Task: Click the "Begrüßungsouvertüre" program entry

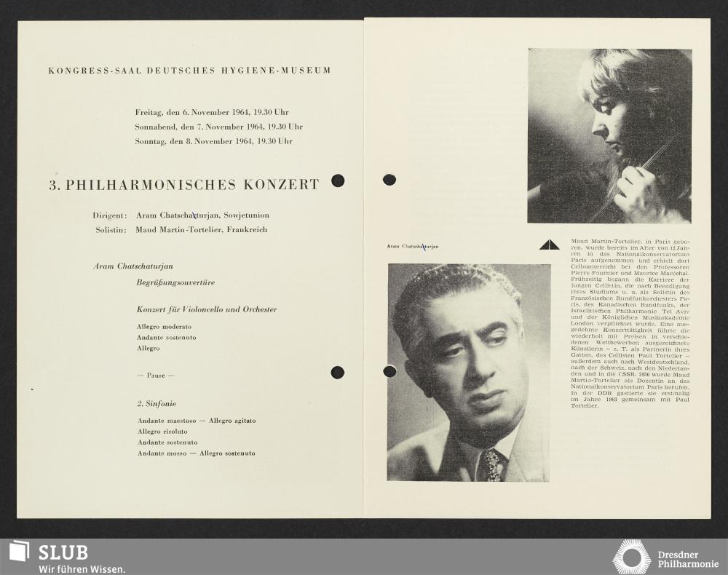Action: click(x=175, y=282)
